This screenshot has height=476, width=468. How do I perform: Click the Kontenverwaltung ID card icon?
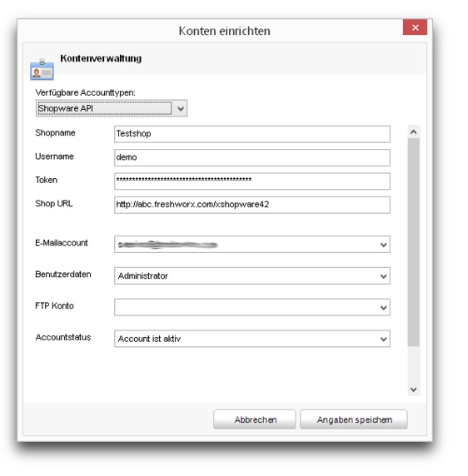pyautogui.click(x=42, y=70)
